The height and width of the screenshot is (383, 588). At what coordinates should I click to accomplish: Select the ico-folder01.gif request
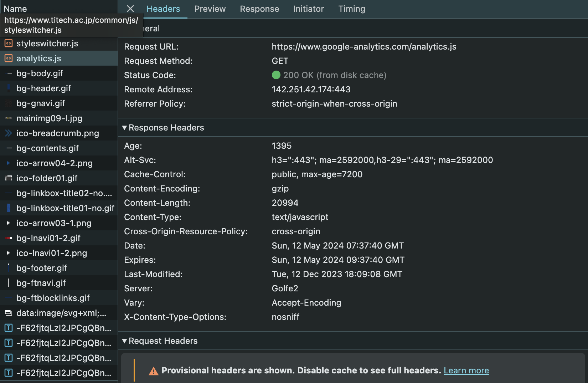tap(59, 178)
